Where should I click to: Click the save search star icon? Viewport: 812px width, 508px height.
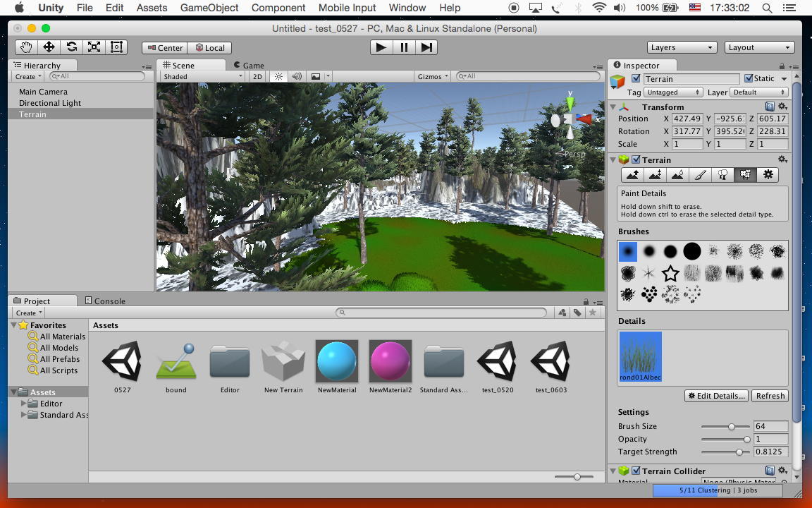(592, 313)
